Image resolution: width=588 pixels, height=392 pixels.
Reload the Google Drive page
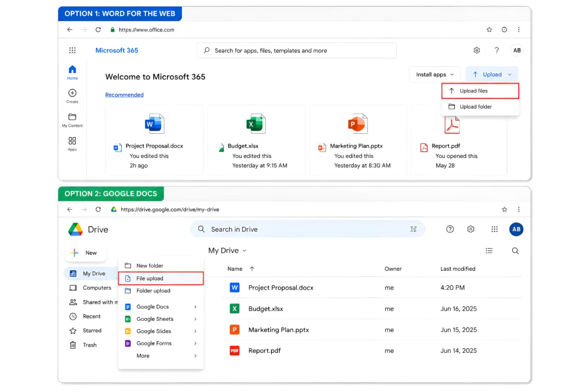(x=98, y=209)
